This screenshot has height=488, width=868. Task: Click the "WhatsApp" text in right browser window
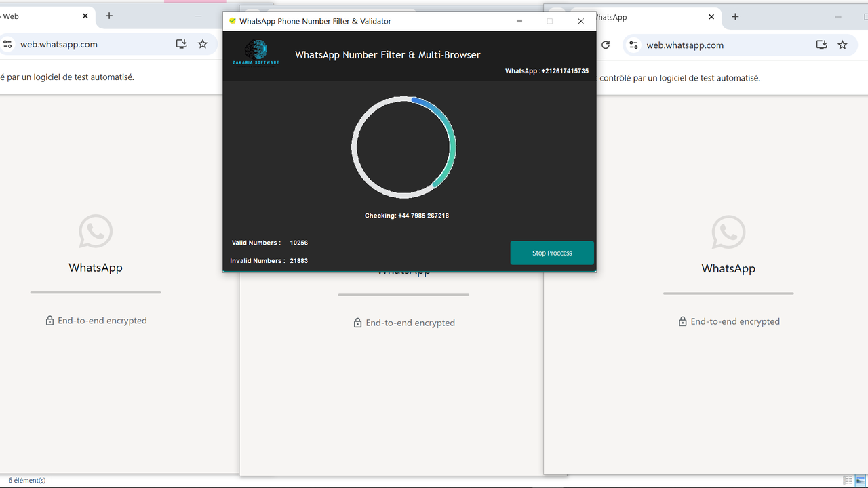[x=728, y=268]
